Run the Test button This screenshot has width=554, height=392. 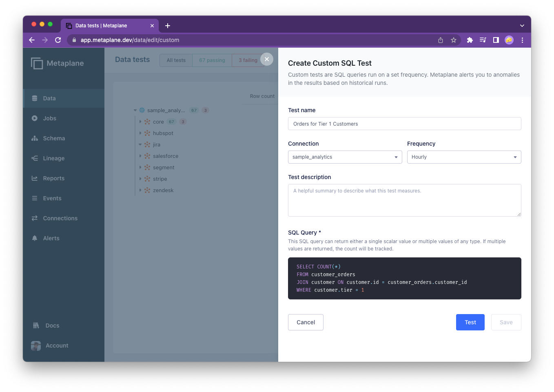tap(470, 322)
